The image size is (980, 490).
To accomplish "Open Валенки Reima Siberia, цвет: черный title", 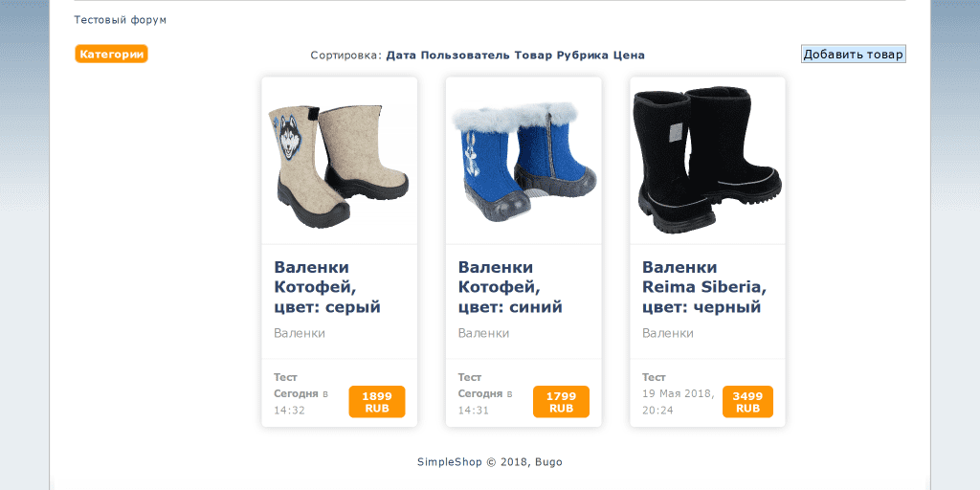I will coord(704,287).
